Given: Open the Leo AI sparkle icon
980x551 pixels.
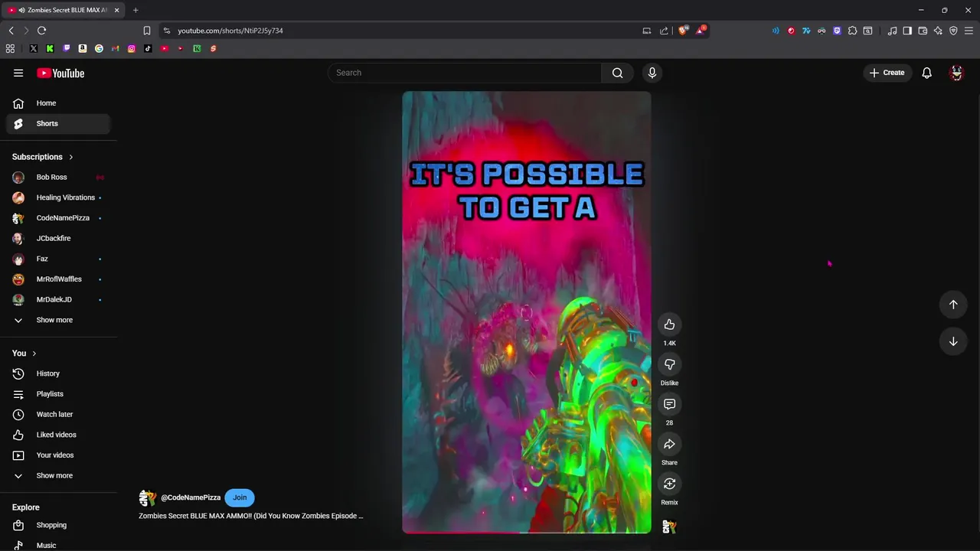Looking at the screenshot, I should pyautogui.click(x=938, y=31).
